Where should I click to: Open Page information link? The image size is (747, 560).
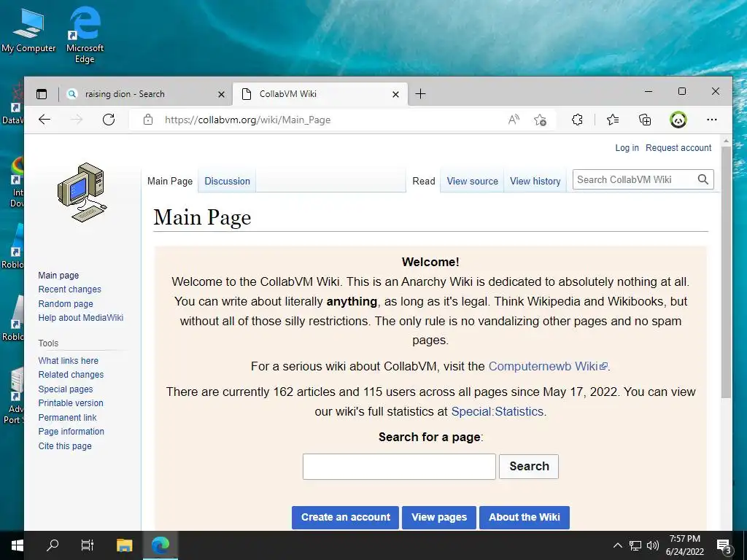point(71,432)
